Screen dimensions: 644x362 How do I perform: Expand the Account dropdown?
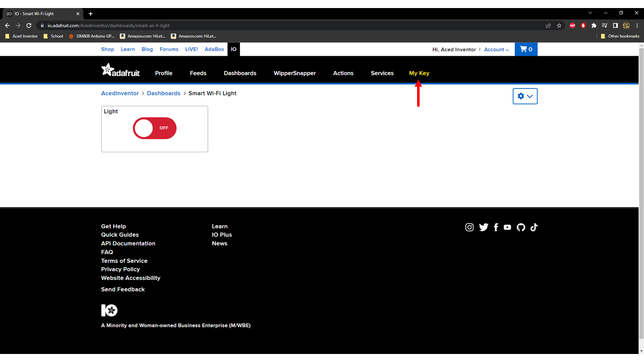click(x=497, y=50)
